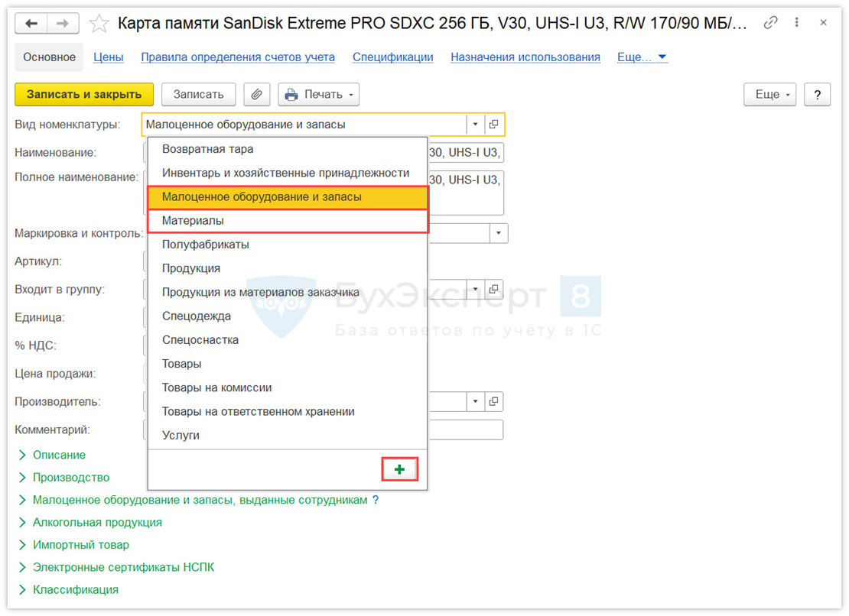This screenshot has height=616, width=849.
Task: Pick Продукция из материалов заказчика option
Action: point(288,292)
